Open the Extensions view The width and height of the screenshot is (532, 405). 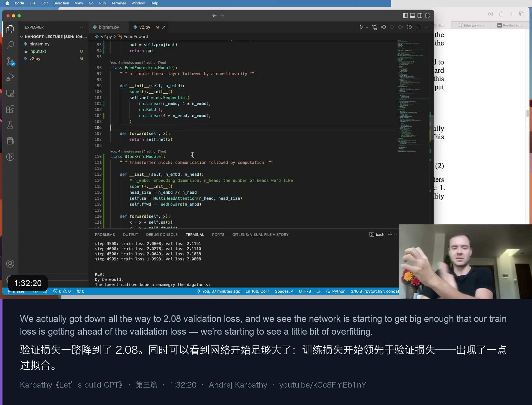pos(10,109)
